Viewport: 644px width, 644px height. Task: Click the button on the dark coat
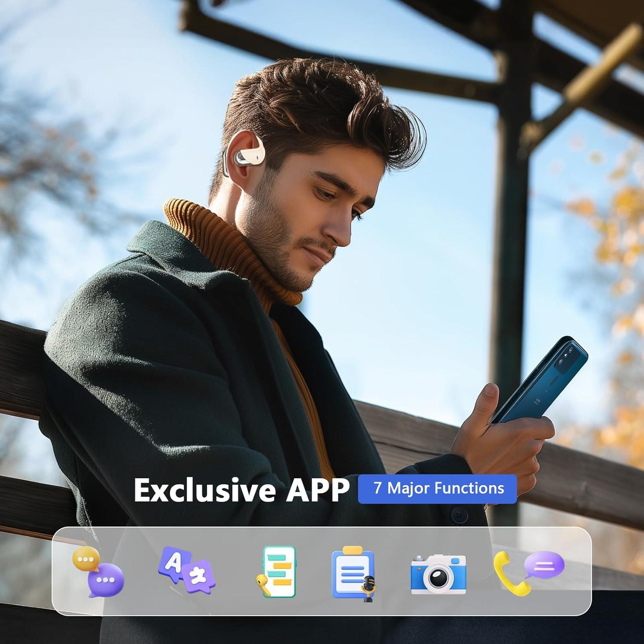[459, 513]
